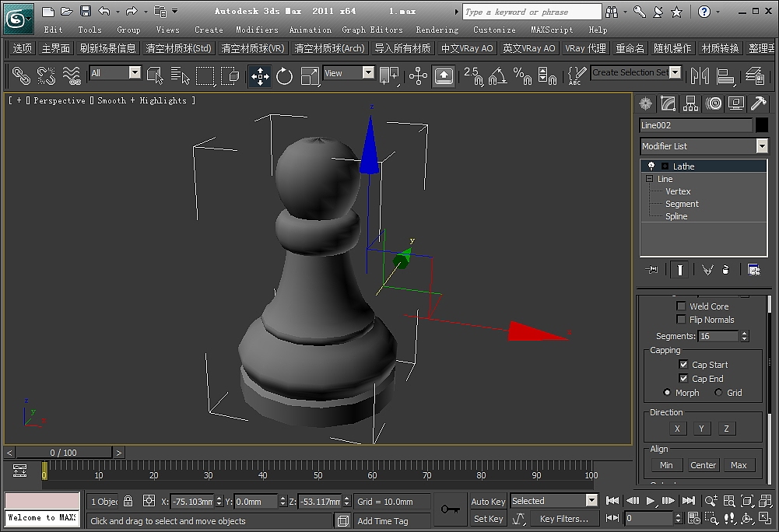Click the Unlink Selection icon
This screenshot has height=532, width=779.
(x=46, y=76)
